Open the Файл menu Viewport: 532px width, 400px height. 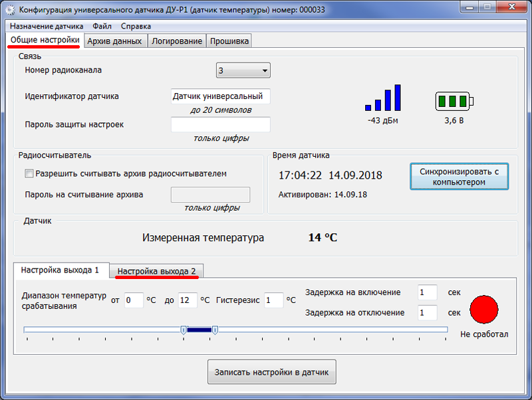(102, 26)
